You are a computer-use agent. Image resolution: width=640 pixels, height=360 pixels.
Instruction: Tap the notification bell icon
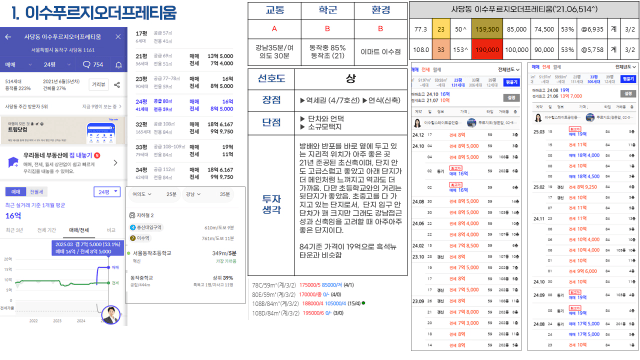click(119, 65)
